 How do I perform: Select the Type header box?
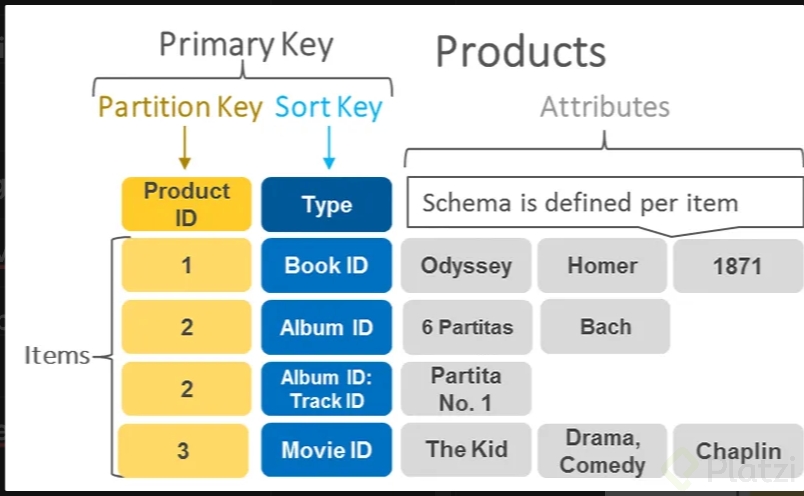click(x=326, y=204)
